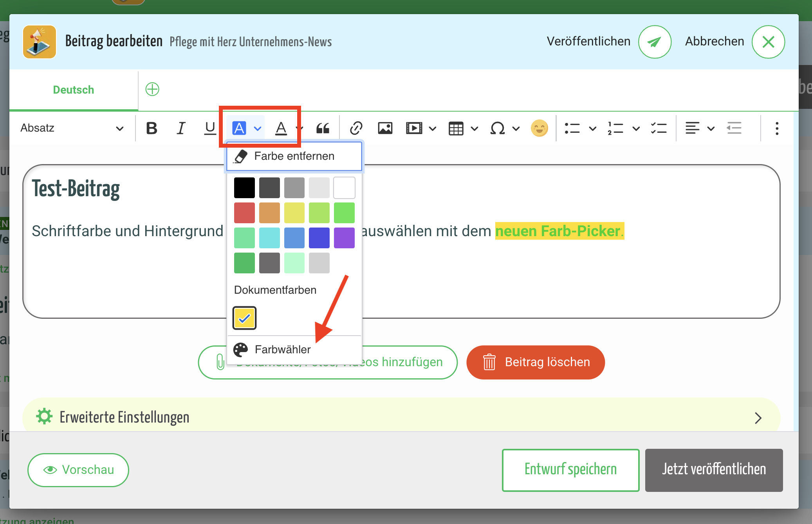Select the checked yellow document color

pyautogui.click(x=244, y=318)
